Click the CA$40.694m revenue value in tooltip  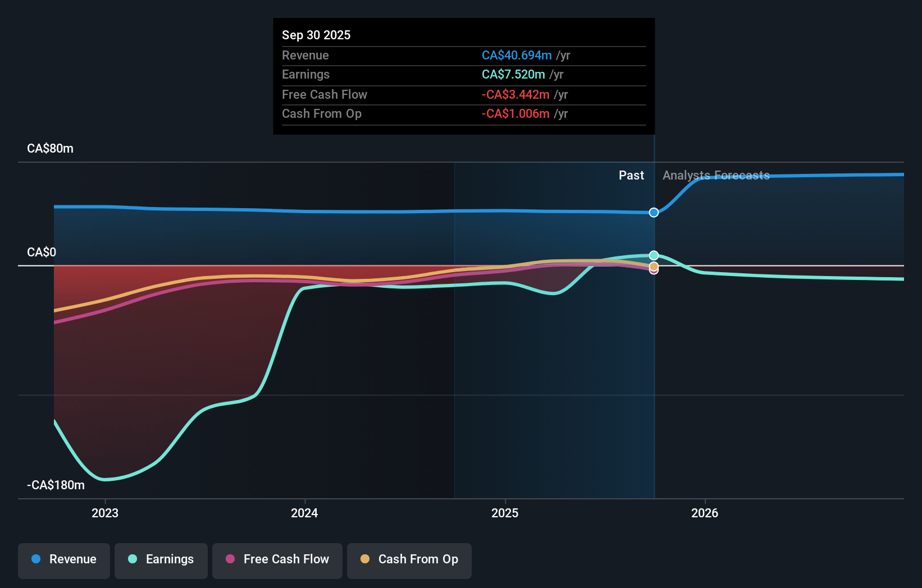click(517, 56)
